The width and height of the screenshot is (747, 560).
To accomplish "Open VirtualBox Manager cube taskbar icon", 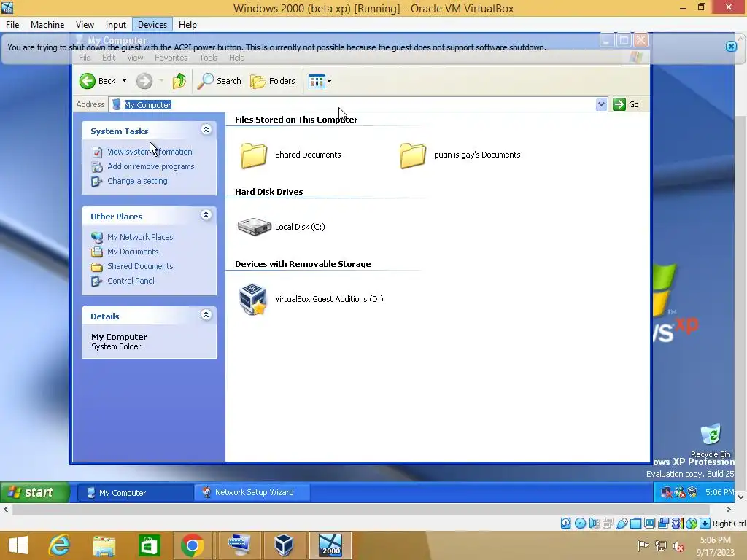I will point(284,545).
